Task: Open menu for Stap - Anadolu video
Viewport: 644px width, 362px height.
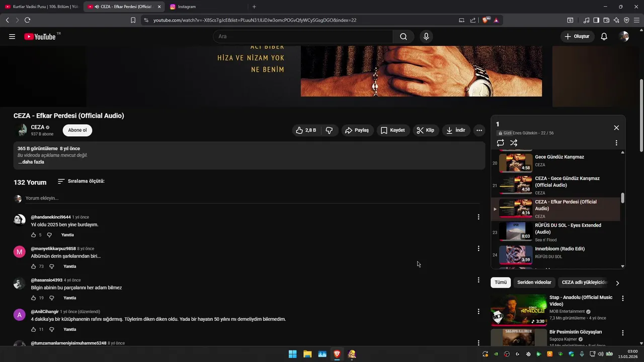Action: point(623,298)
